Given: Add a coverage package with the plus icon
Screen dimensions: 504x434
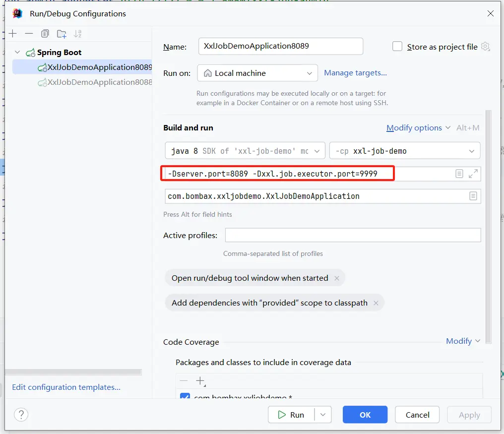Looking at the screenshot, I should tap(200, 381).
